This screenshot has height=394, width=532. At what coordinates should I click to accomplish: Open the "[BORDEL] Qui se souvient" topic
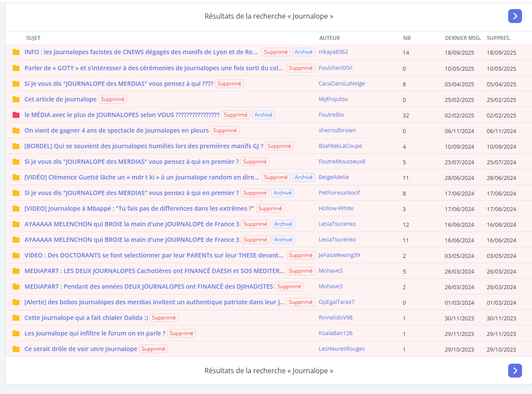click(144, 146)
